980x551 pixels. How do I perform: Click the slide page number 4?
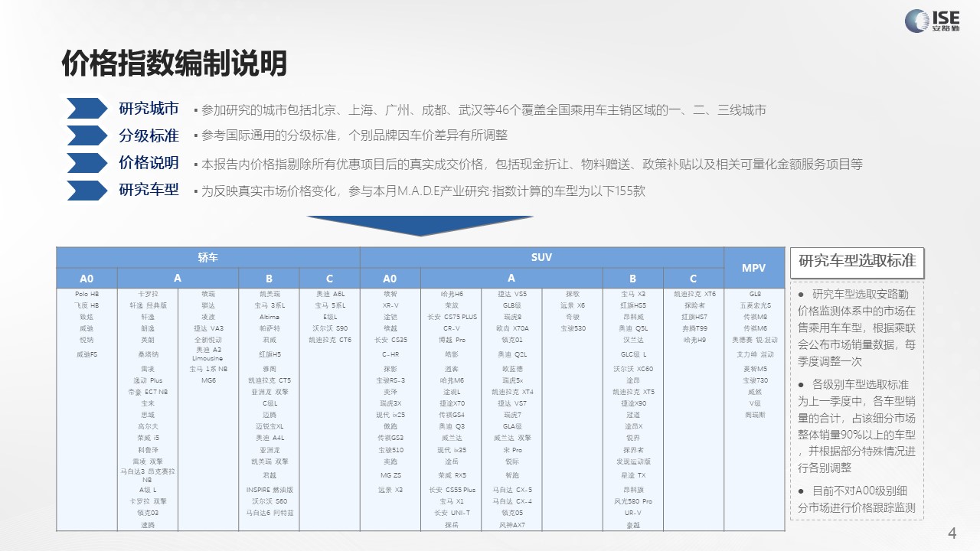click(952, 533)
